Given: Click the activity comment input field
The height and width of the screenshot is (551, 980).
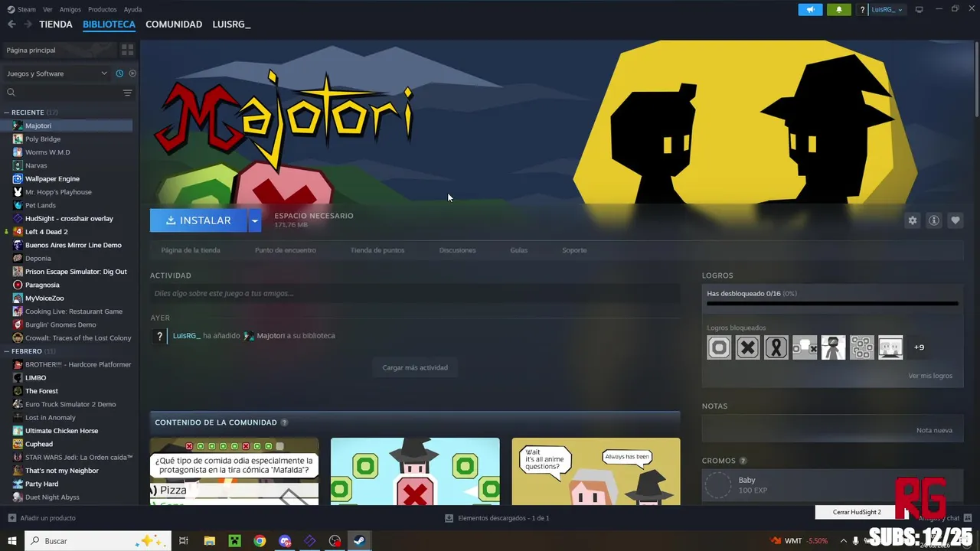Looking at the screenshot, I should (415, 293).
